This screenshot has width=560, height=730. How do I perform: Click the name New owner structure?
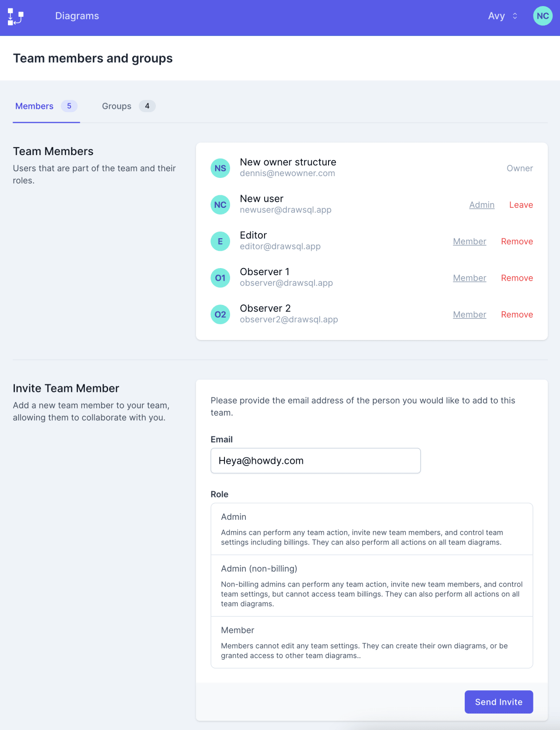288,162
